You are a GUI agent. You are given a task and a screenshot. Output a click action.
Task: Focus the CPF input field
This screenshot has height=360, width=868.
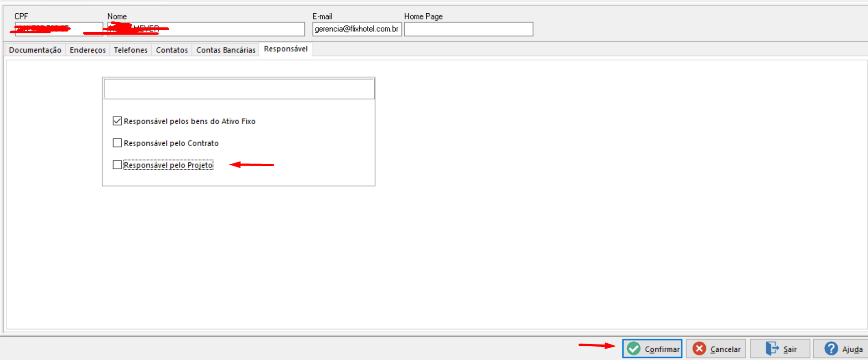click(59, 29)
